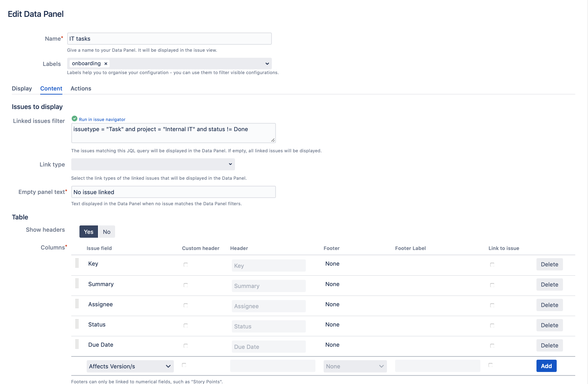Click the green JQL validation check icon

tap(74, 119)
